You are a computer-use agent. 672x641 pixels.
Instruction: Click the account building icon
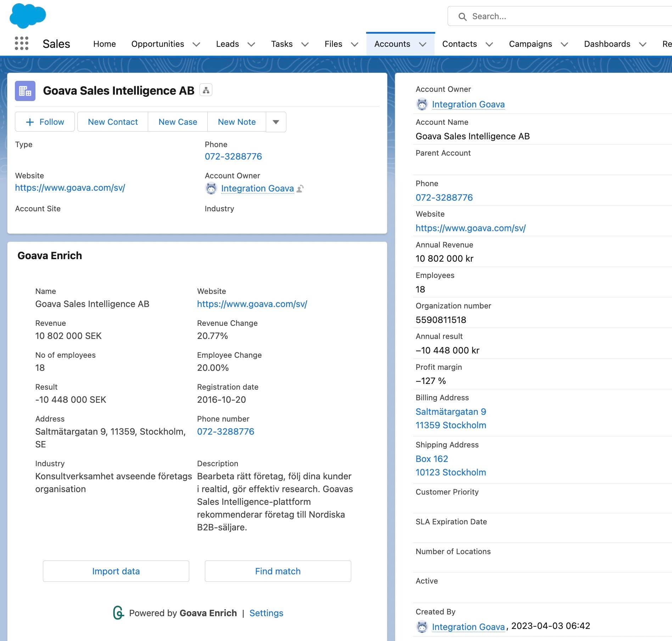pyautogui.click(x=25, y=91)
